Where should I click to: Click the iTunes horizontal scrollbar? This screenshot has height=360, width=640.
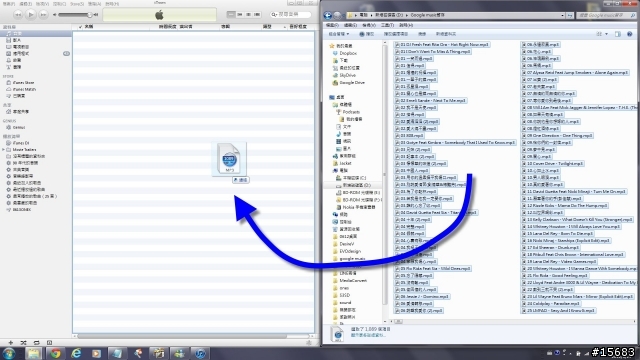[182, 336]
